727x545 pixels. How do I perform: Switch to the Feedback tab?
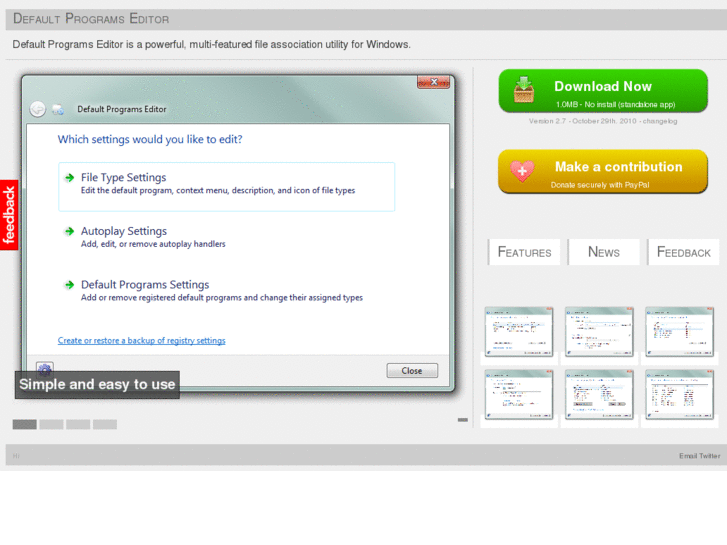point(683,252)
